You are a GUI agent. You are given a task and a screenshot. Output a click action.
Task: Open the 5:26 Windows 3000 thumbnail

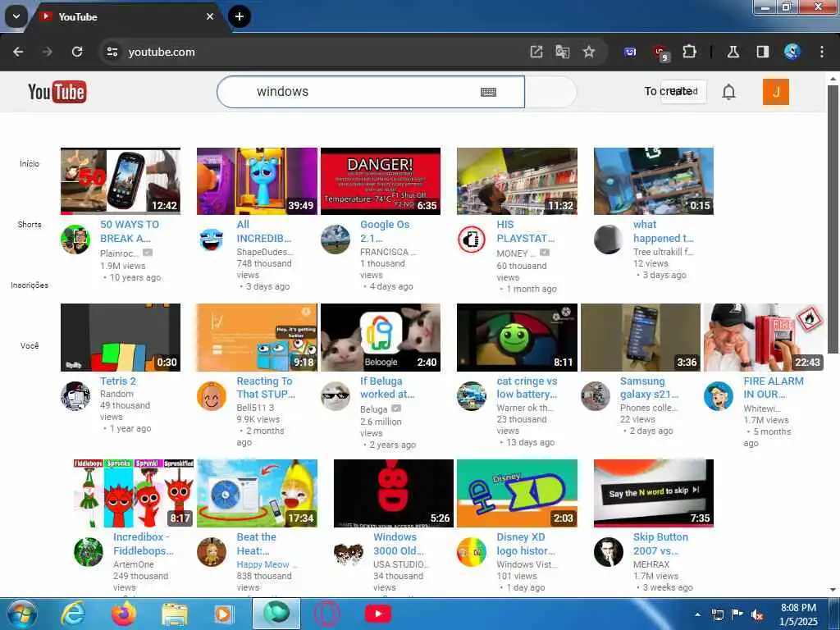(394, 493)
